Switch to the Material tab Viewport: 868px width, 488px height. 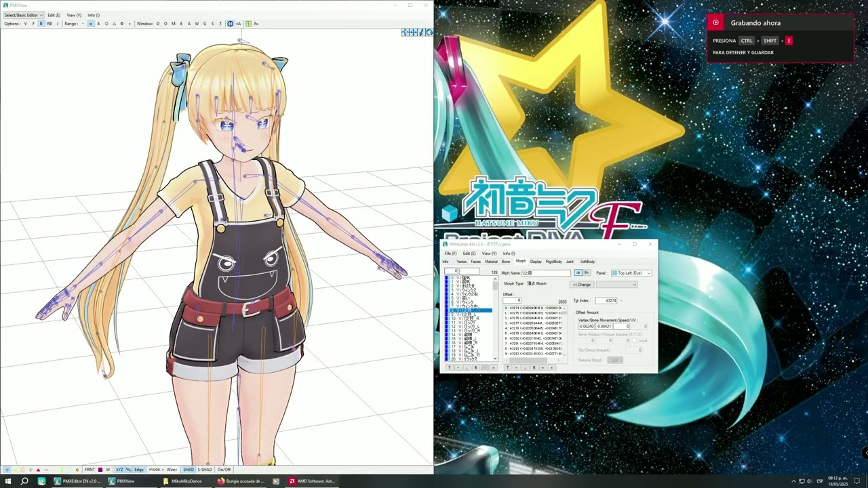click(492, 262)
